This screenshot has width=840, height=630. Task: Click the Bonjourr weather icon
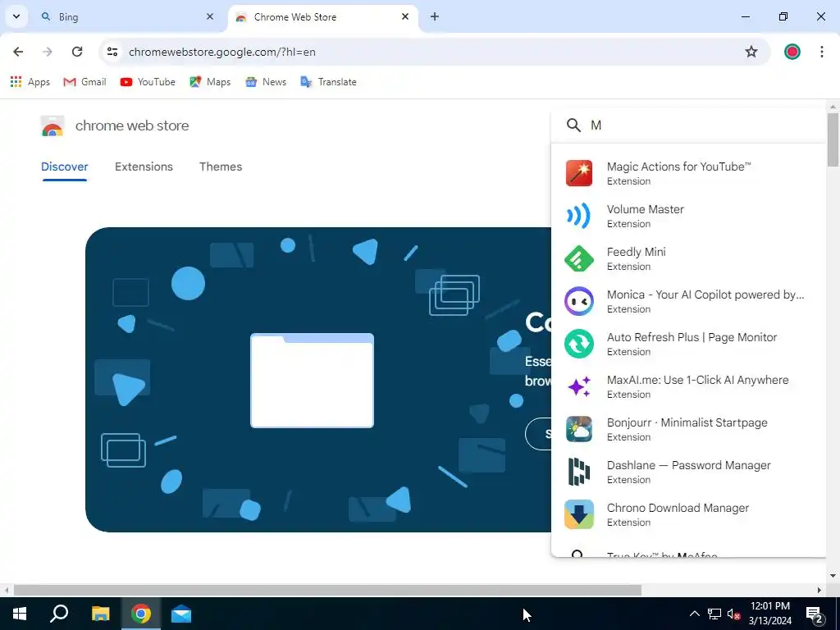point(579,429)
